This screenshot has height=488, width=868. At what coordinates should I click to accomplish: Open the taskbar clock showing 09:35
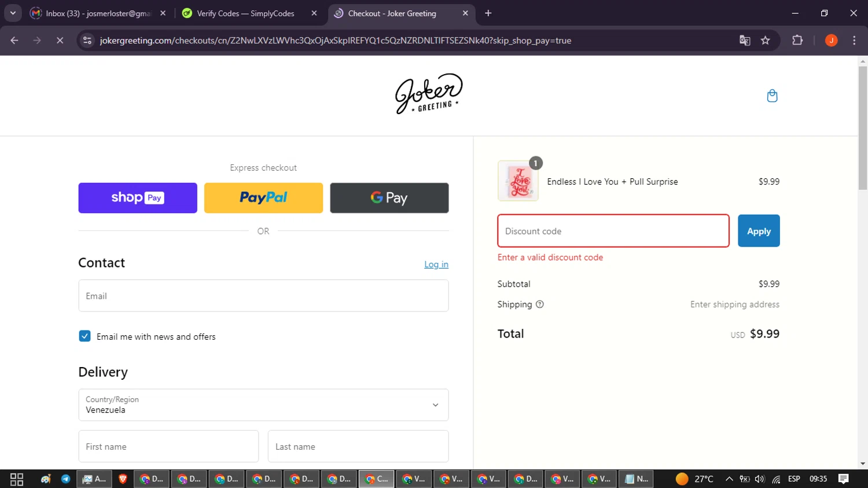(818, 479)
